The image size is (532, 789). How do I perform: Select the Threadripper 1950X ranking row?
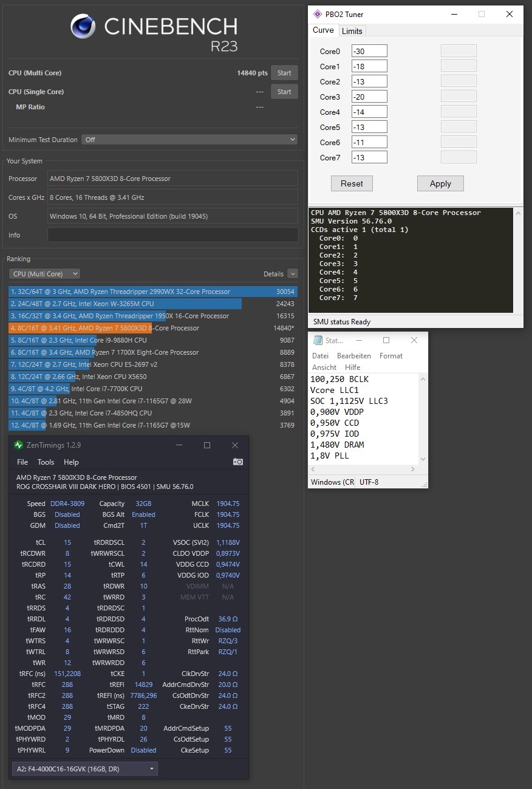pos(153,316)
